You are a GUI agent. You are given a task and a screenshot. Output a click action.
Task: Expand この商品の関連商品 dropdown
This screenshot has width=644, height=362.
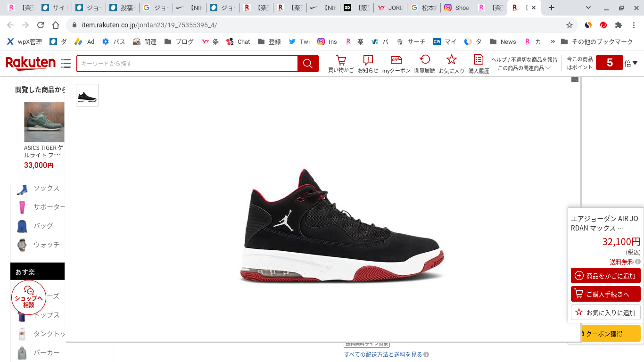(x=524, y=68)
